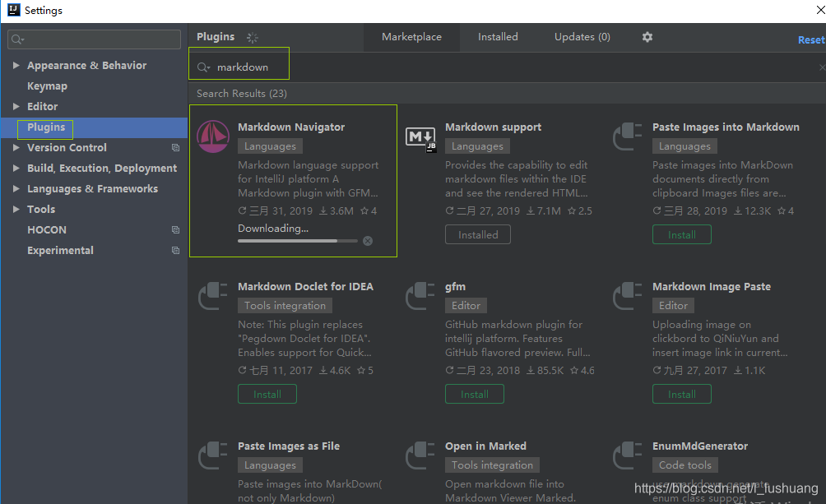Open the Markdown support plugin title
Image resolution: width=826 pixels, height=504 pixels.
click(x=493, y=127)
